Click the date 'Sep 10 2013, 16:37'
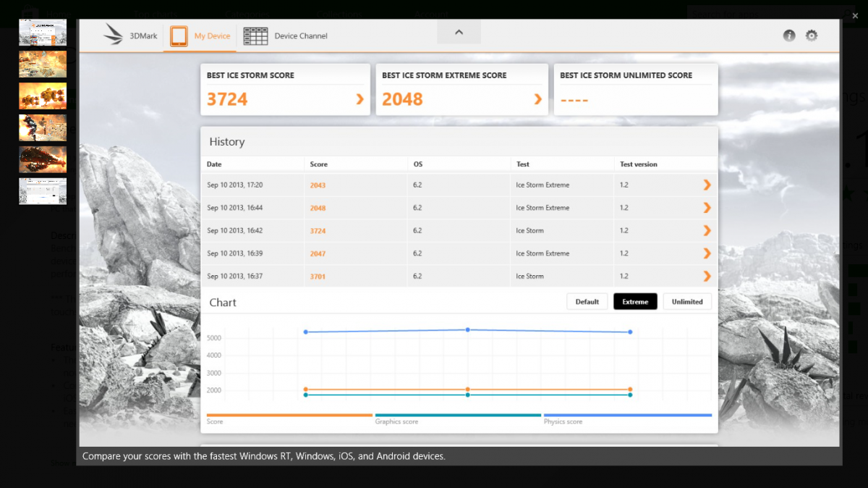The height and width of the screenshot is (488, 868). 235,277
